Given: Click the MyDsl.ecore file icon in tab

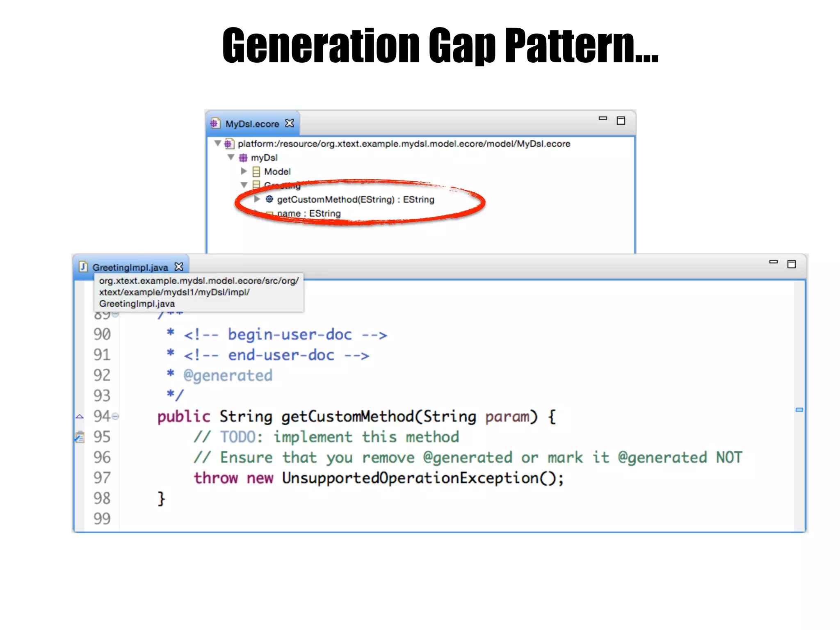Looking at the screenshot, I should [215, 123].
